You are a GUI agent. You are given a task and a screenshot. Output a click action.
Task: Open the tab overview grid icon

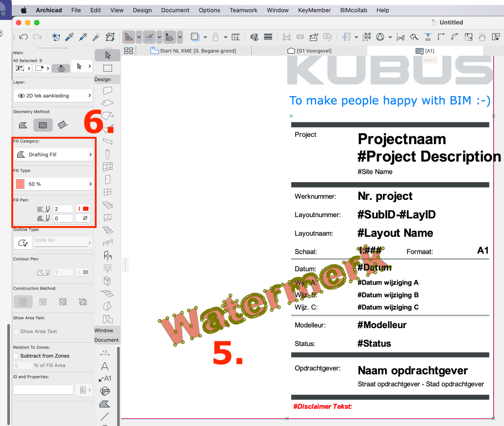(128, 51)
